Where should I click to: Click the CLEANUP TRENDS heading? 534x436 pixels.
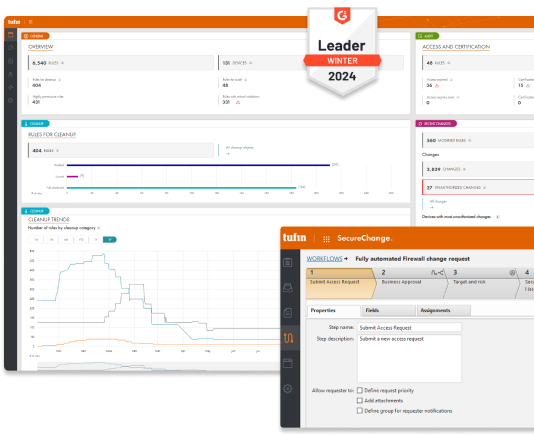coord(49,219)
